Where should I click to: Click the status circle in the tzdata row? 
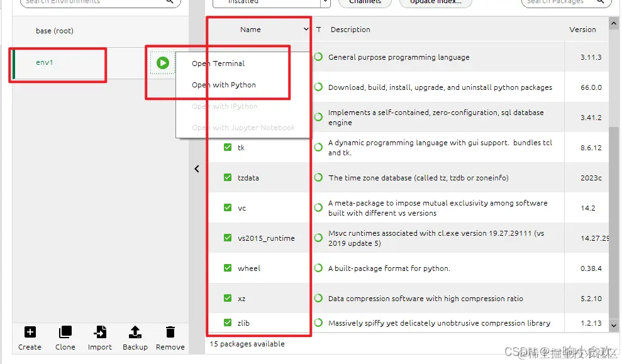point(318,177)
